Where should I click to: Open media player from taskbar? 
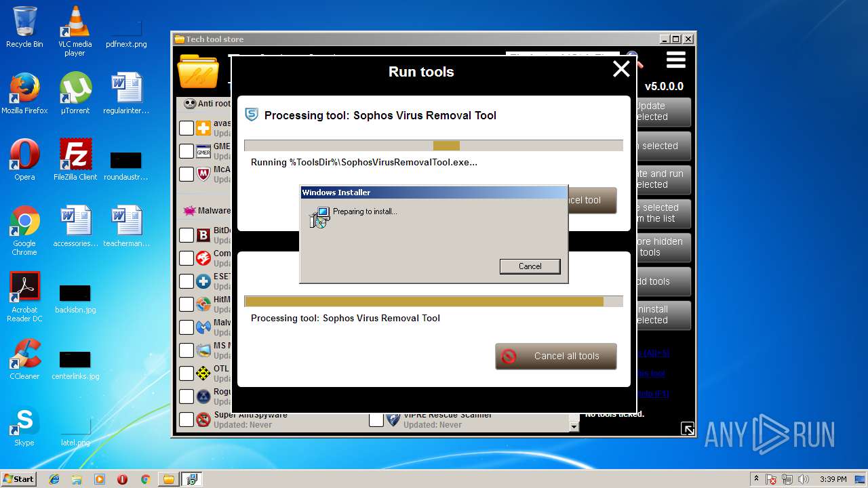pyautogui.click(x=100, y=479)
